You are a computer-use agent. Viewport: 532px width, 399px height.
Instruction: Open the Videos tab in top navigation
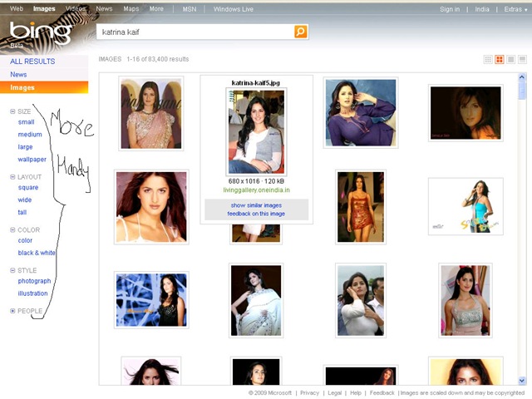click(76, 8)
